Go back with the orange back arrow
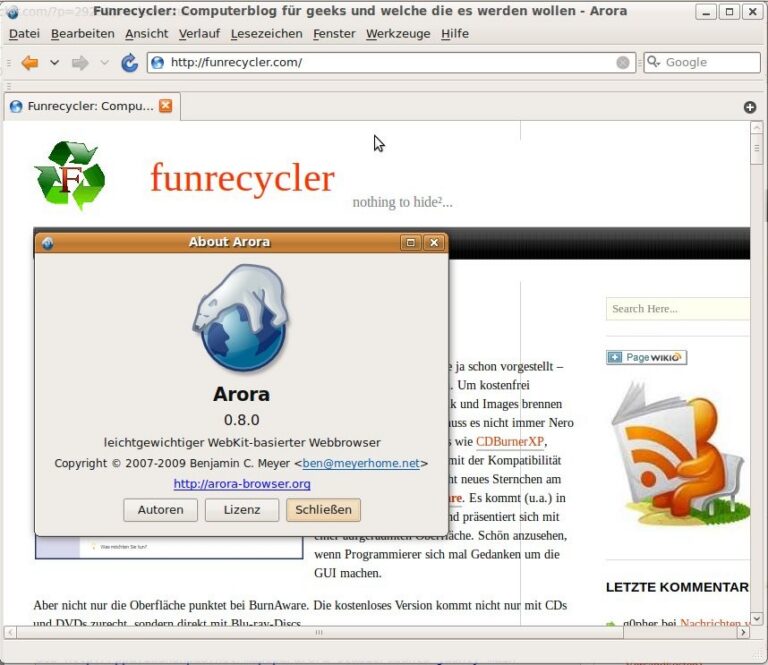The width and height of the screenshot is (768, 665). tap(30, 63)
